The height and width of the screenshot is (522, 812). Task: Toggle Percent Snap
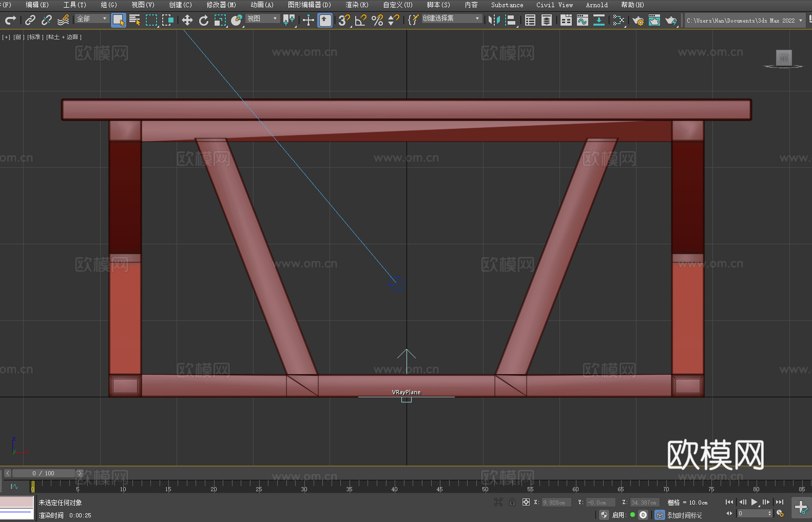click(x=377, y=20)
